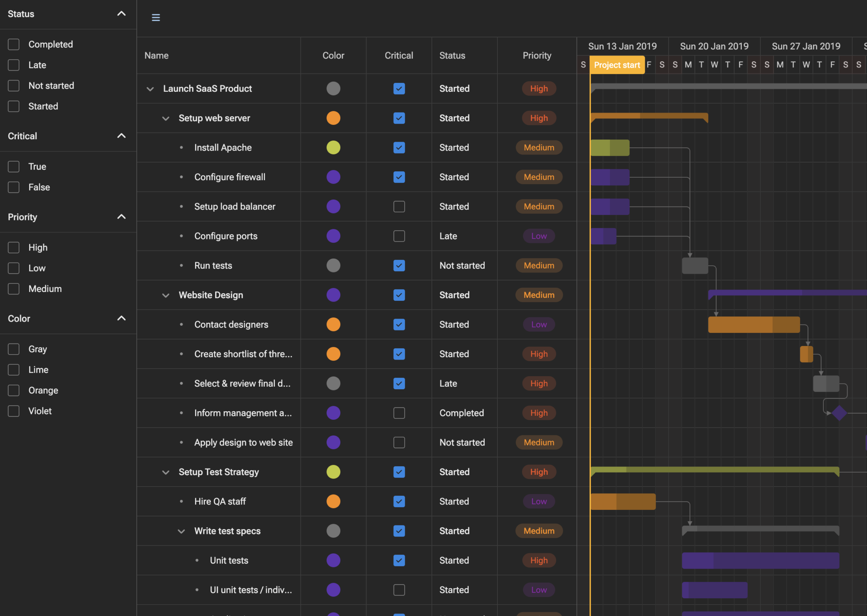Click the hamburger menu icon
The width and height of the screenshot is (867, 616).
(x=156, y=18)
